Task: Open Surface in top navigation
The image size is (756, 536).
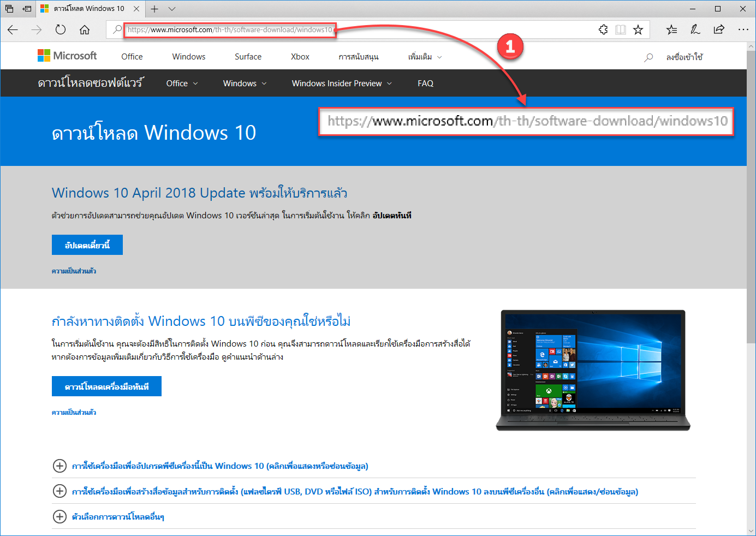Action: (248, 57)
